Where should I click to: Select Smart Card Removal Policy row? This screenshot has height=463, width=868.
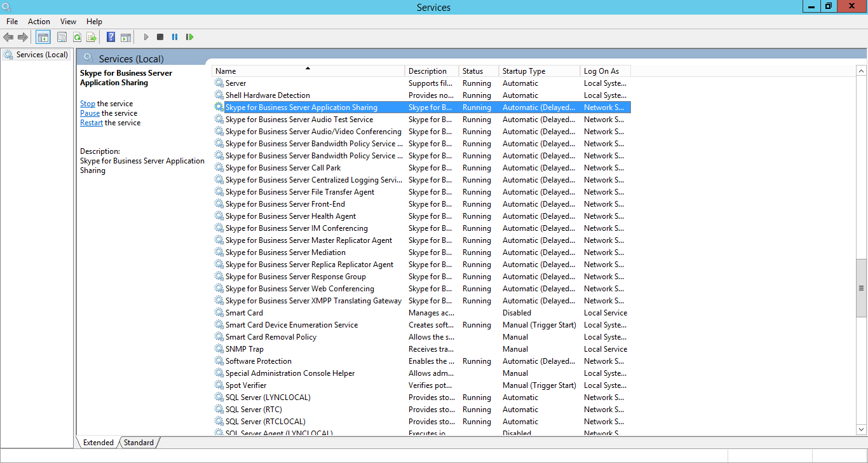click(421, 337)
